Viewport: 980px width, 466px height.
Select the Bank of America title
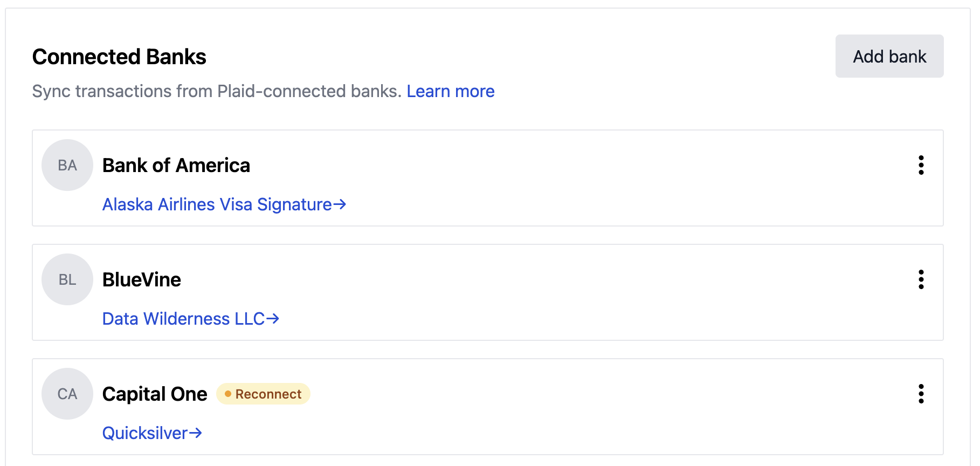(176, 165)
